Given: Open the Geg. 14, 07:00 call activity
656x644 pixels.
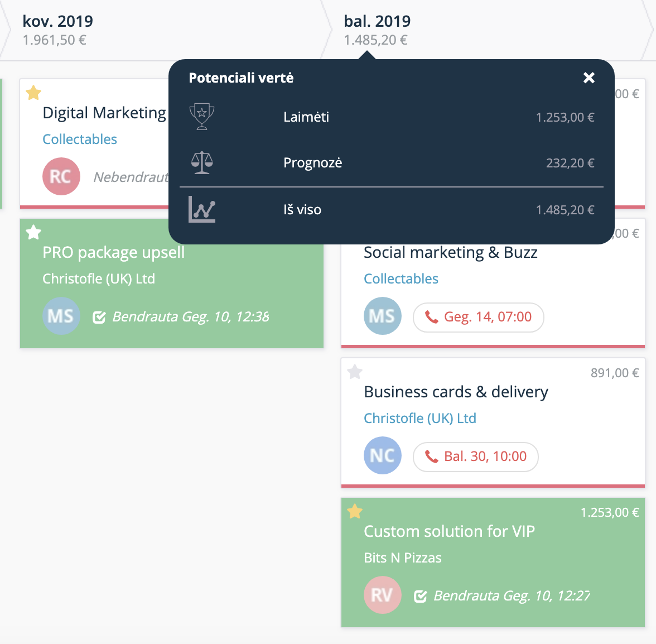Looking at the screenshot, I should point(478,317).
